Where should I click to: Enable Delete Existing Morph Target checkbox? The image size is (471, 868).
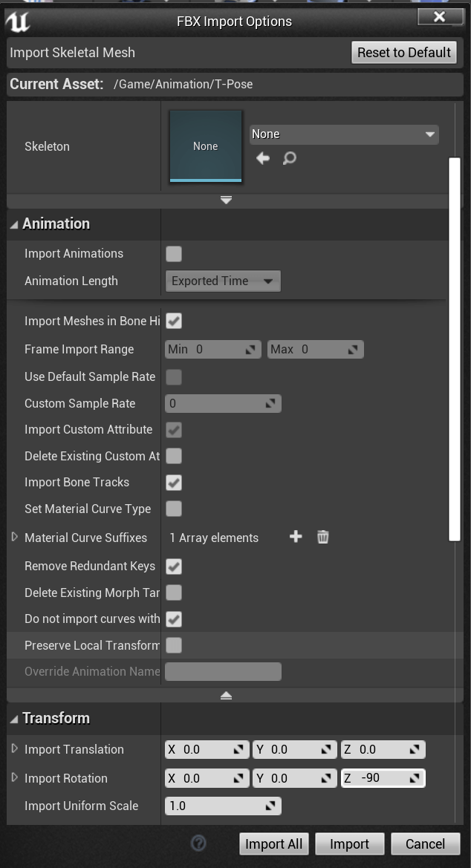point(173,593)
